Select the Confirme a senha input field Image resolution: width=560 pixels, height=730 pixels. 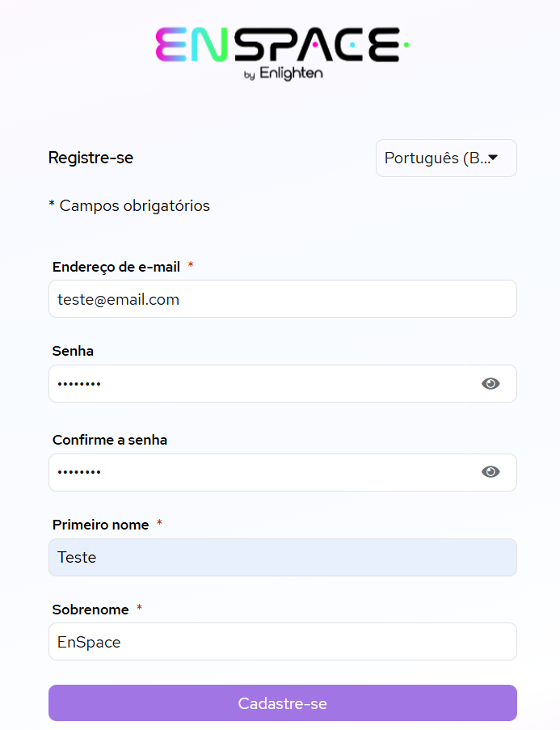(x=257, y=473)
